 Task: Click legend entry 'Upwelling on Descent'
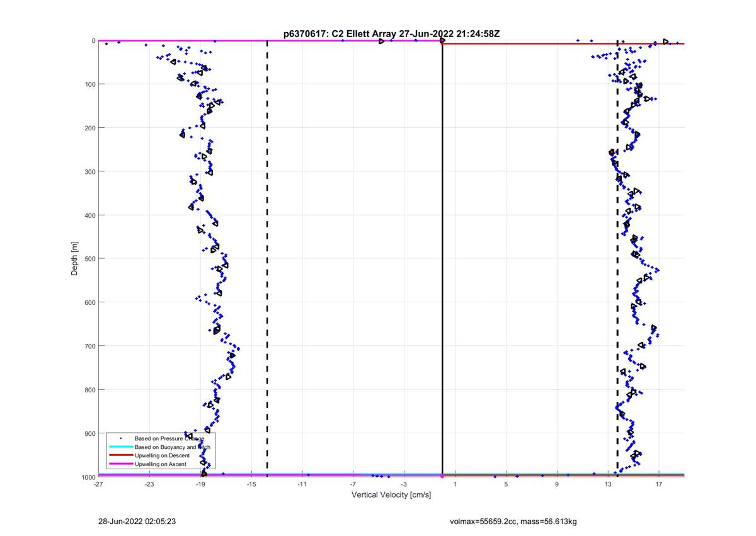[162, 455]
